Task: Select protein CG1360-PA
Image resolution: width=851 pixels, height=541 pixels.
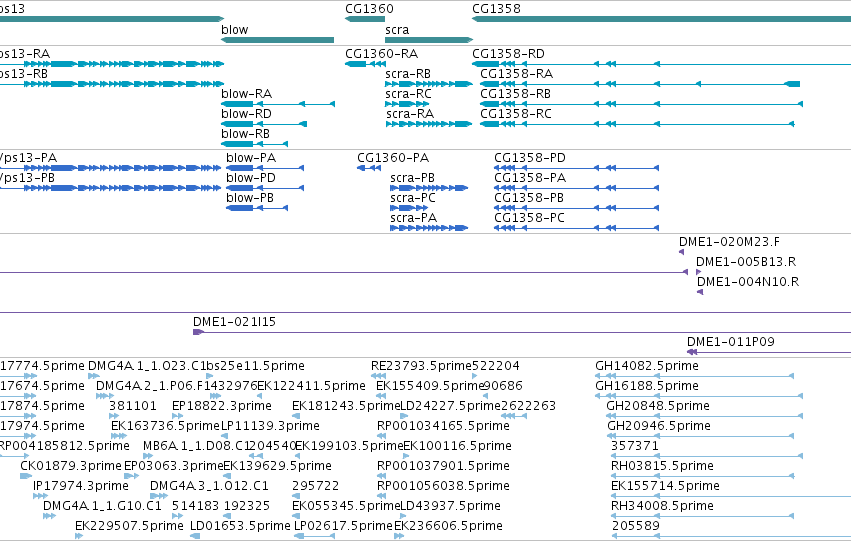Action: 369,168
